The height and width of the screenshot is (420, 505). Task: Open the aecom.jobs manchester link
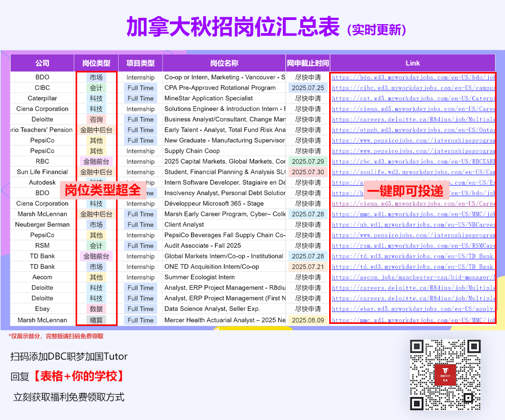click(413, 277)
